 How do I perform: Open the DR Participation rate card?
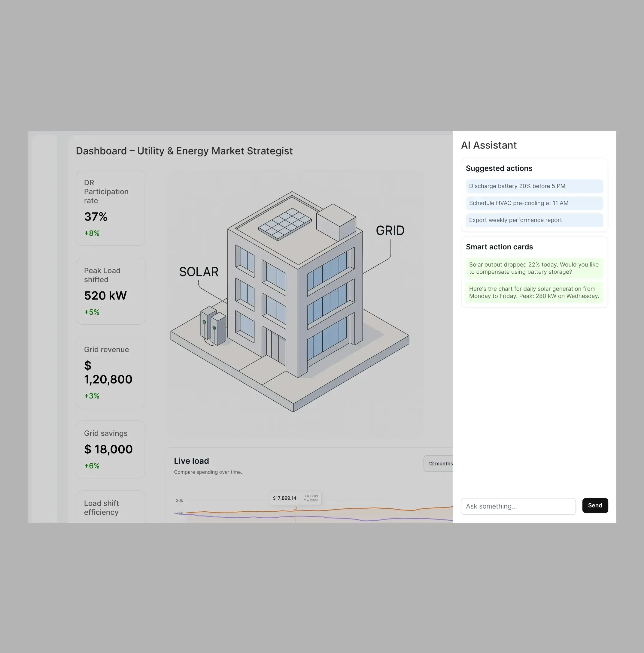point(111,208)
